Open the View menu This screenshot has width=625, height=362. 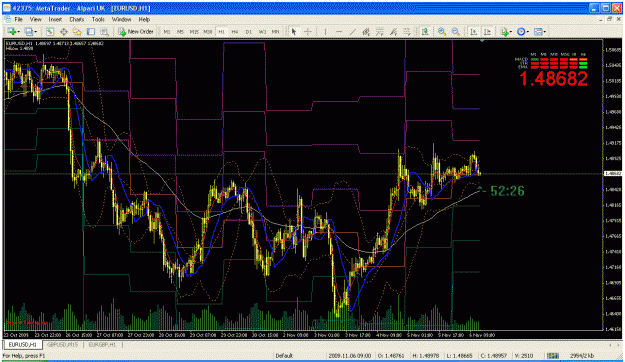pos(35,19)
